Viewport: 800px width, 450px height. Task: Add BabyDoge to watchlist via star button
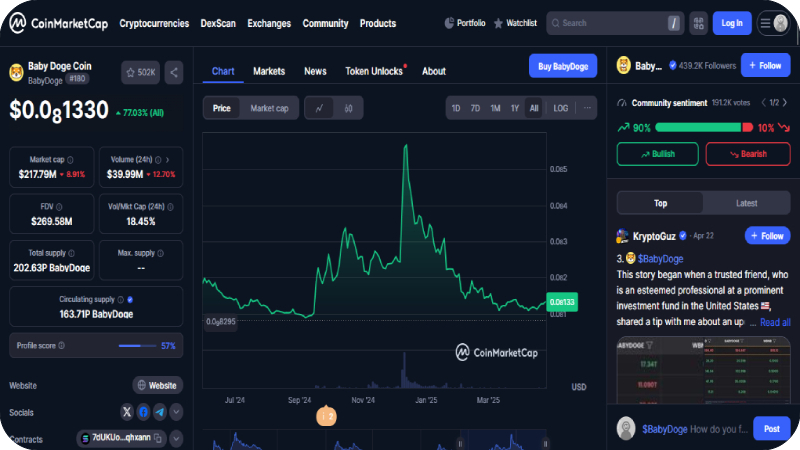(x=139, y=72)
